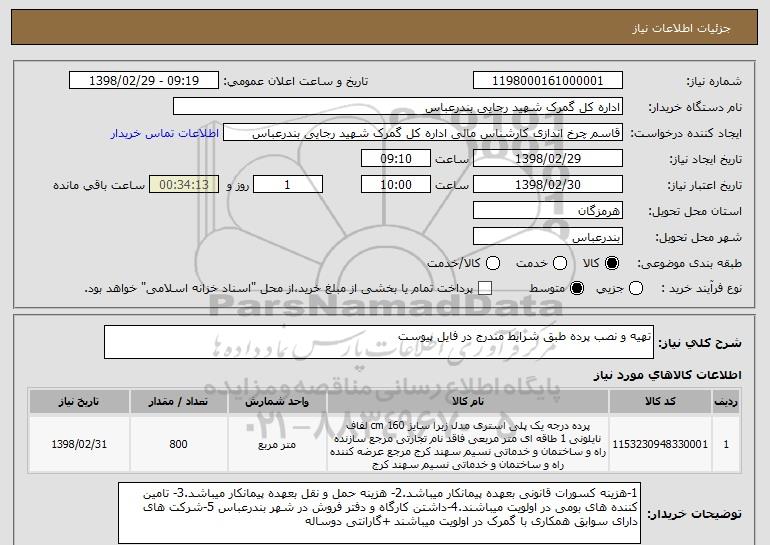Click the ردیف column header

(726, 402)
